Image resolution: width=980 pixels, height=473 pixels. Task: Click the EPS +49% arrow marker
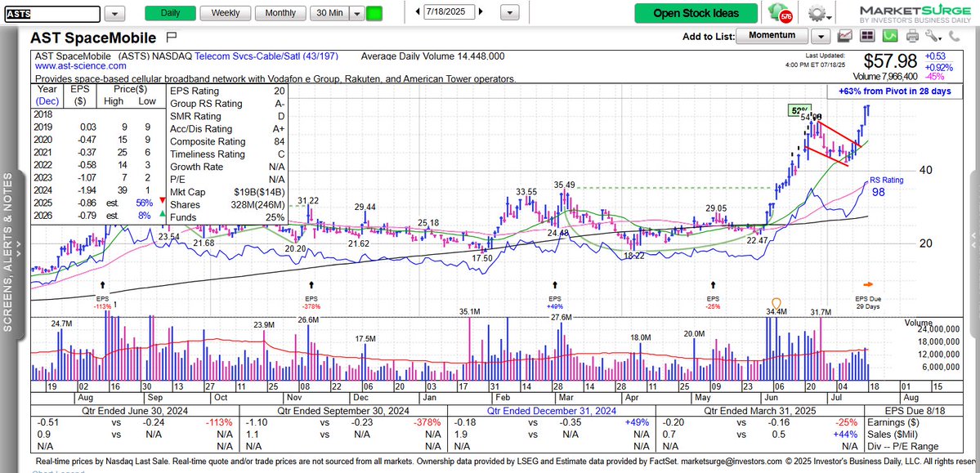tap(555, 284)
